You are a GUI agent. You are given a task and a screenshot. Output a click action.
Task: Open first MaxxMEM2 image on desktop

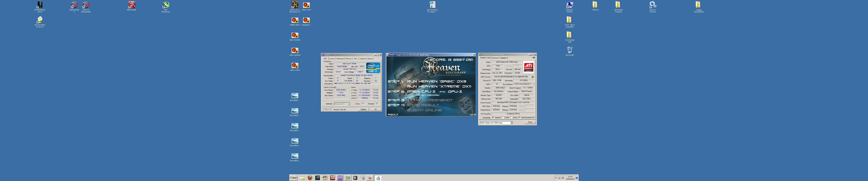click(295, 97)
